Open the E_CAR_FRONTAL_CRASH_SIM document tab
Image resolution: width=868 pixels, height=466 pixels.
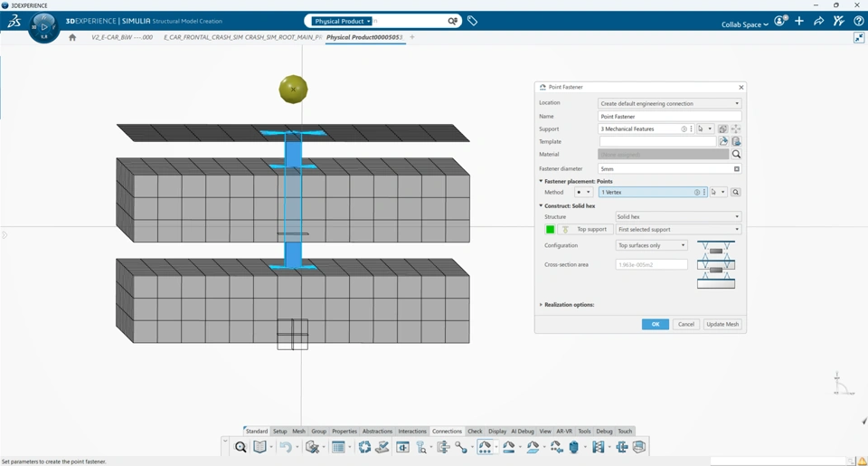pos(242,37)
